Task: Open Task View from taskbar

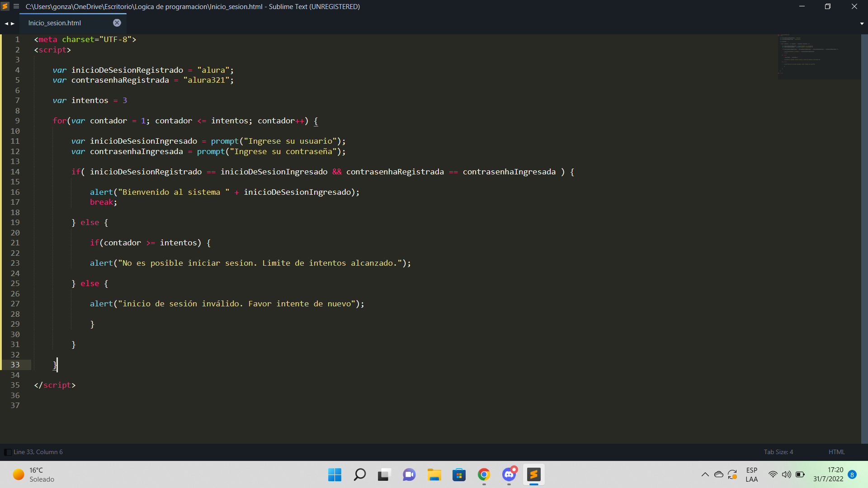Action: click(384, 474)
